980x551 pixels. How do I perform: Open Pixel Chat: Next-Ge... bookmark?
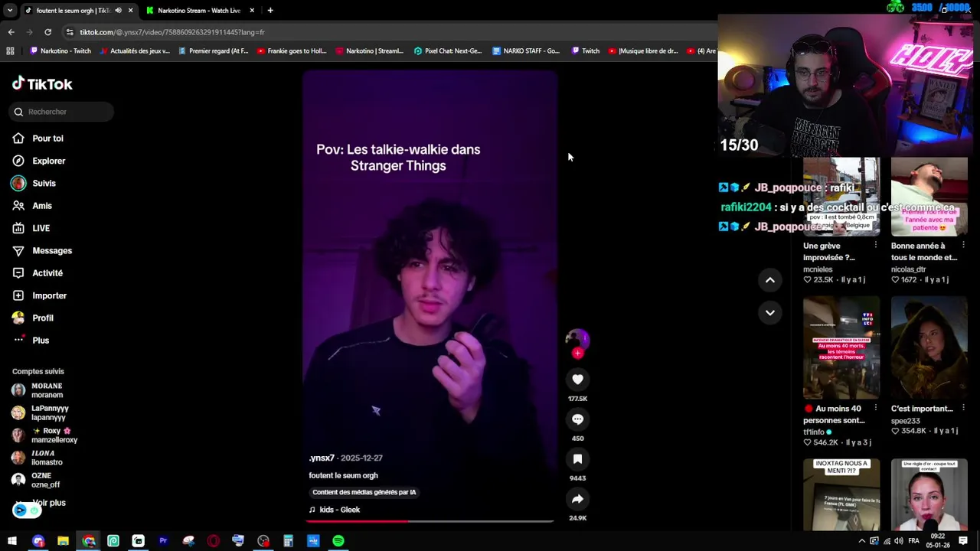(448, 51)
